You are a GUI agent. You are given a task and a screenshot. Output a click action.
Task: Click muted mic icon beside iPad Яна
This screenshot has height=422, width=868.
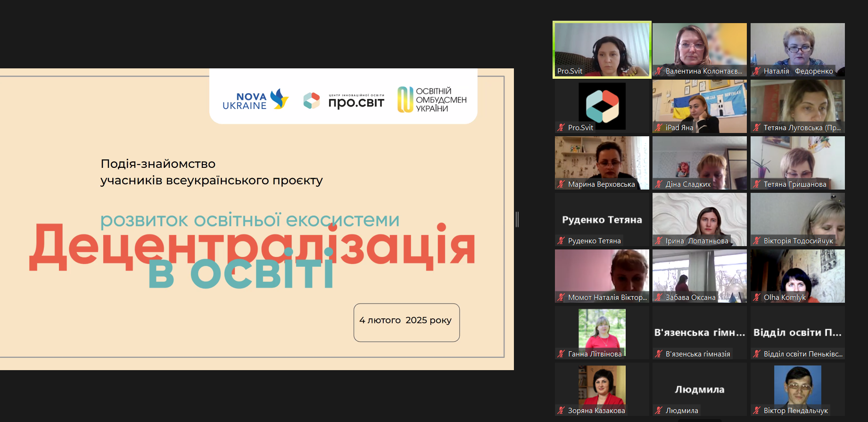[659, 128]
